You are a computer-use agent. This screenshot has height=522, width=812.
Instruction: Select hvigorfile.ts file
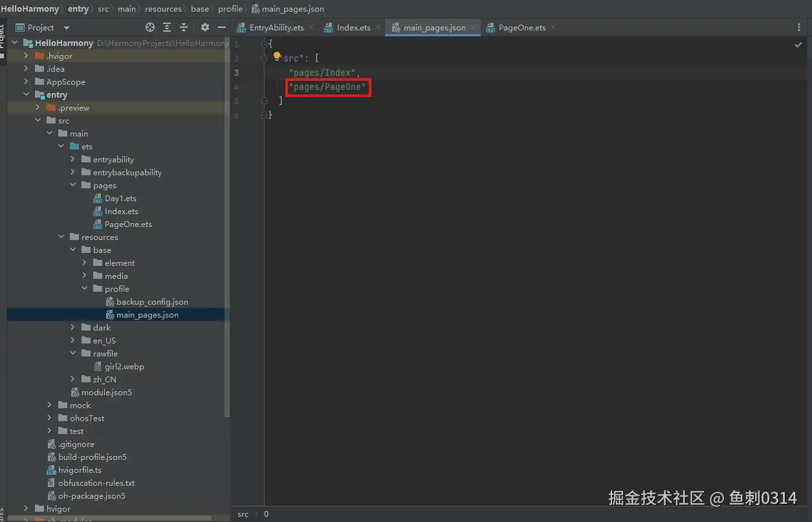click(x=80, y=470)
